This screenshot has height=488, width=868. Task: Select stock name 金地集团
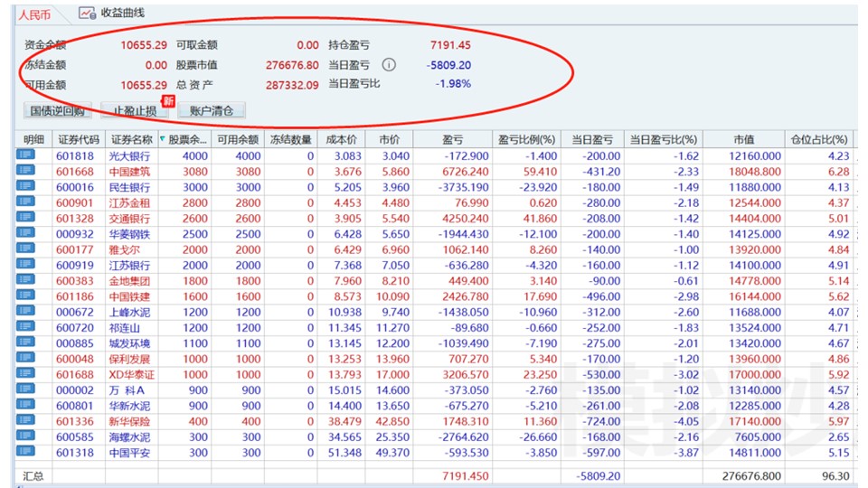point(129,280)
